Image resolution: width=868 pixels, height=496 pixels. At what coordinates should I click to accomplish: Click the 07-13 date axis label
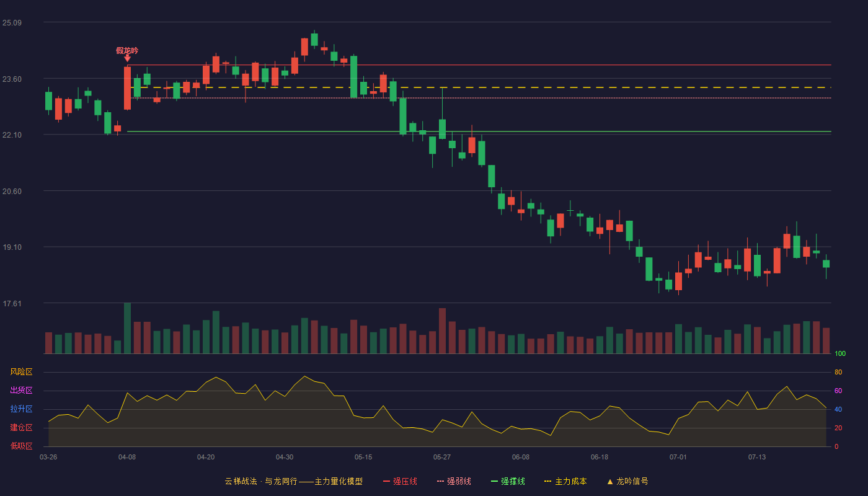[x=757, y=457]
